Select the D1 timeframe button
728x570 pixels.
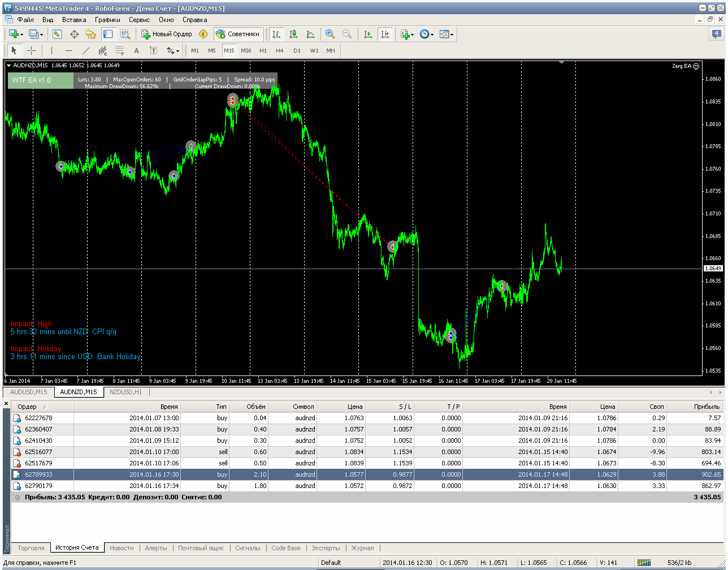point(297,50)
